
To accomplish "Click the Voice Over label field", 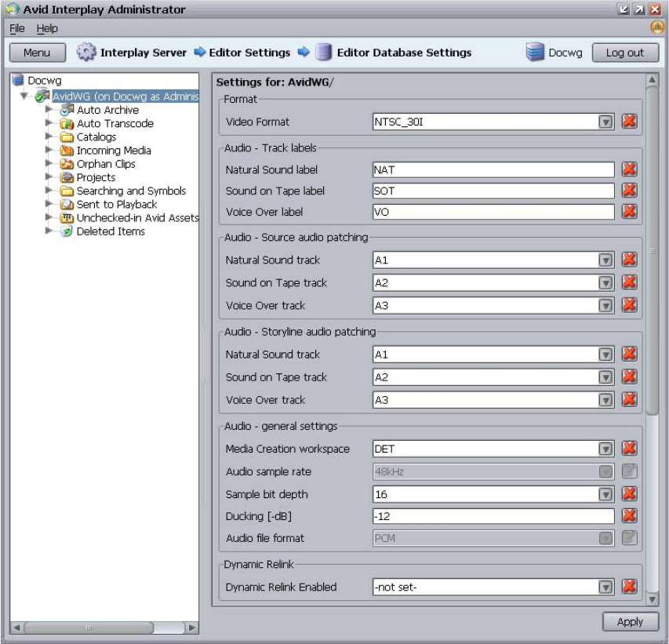I will tap(493, 212).
